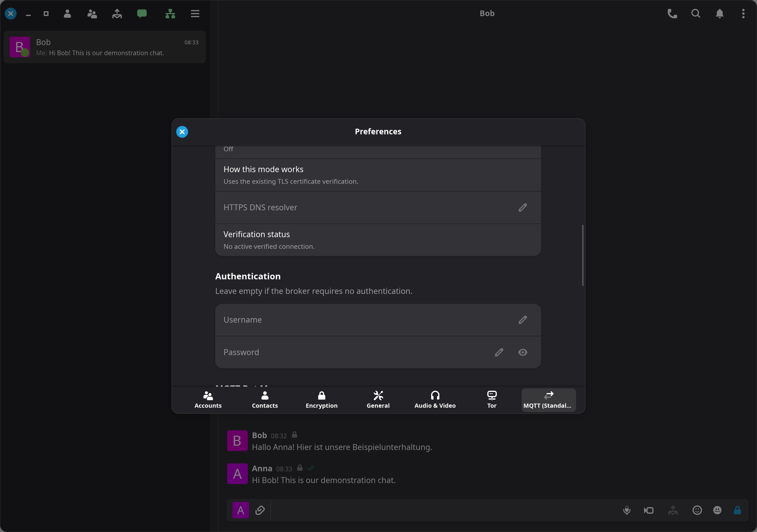Viewport: 757px width, 532px height.
Task: Search the chat with the magnifier icon
Action: 696,14
